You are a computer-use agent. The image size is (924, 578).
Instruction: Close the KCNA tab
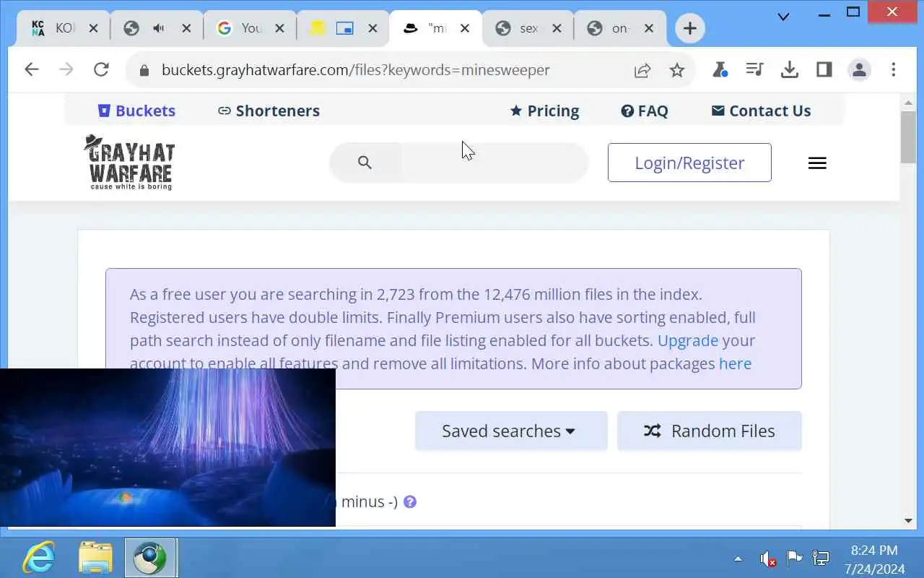[93, 28]
